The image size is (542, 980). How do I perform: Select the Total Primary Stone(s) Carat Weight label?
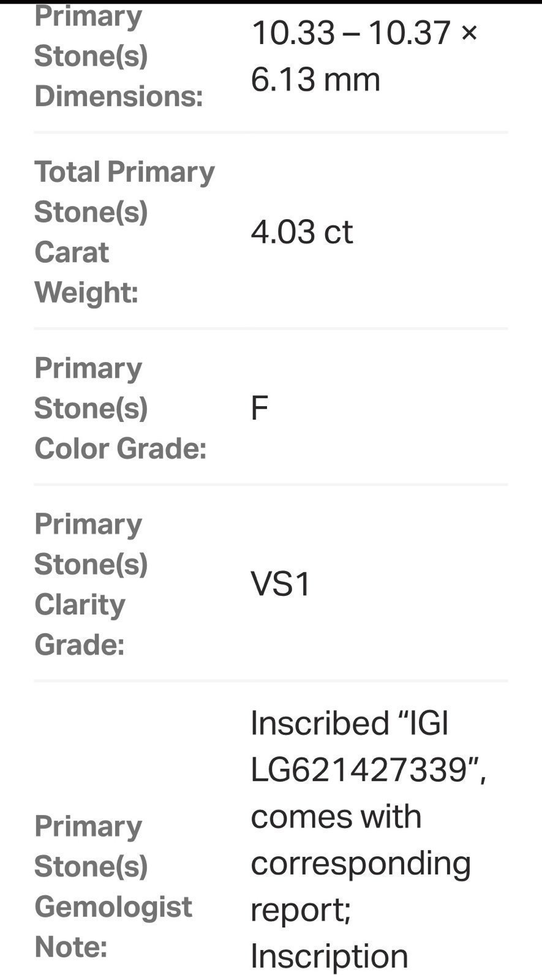pos(124,232)
